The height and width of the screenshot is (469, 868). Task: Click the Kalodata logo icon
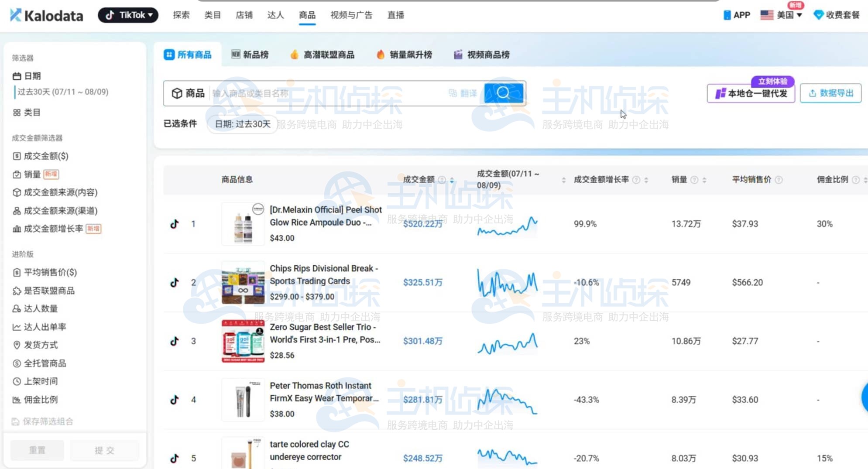pyautogui.click(x=15, y=15)
